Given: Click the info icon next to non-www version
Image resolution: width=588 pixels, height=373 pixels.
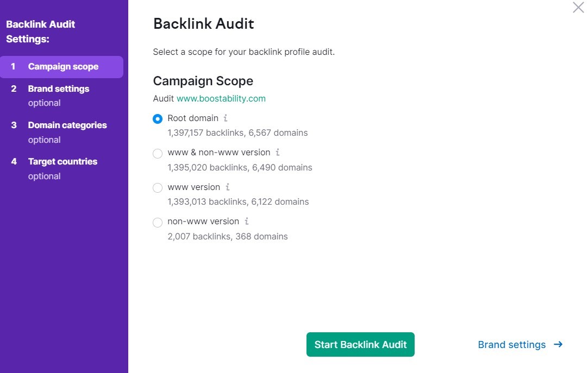Looking at the screenshot, I should click(x=246, y=222).
